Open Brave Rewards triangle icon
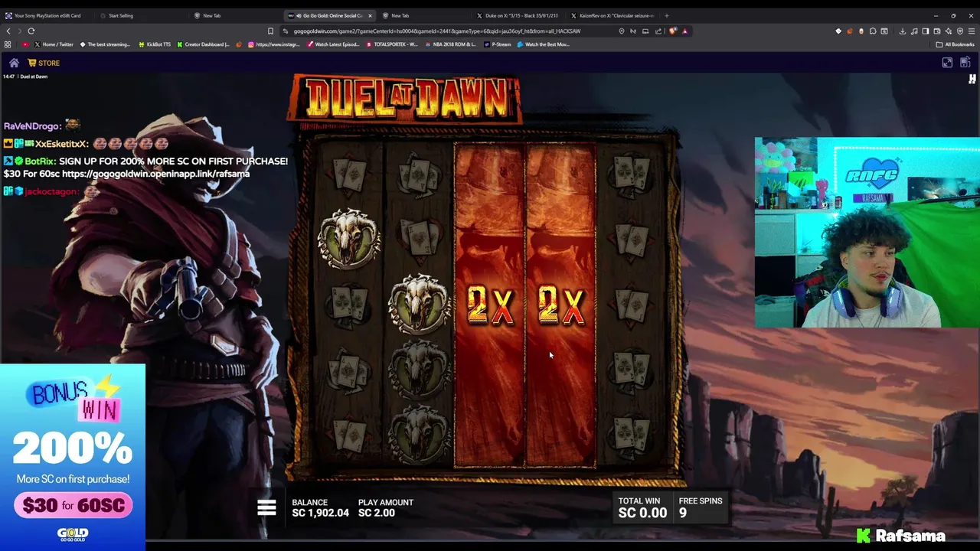The height and width of the screenshot is (551, 980). [684, 31]
